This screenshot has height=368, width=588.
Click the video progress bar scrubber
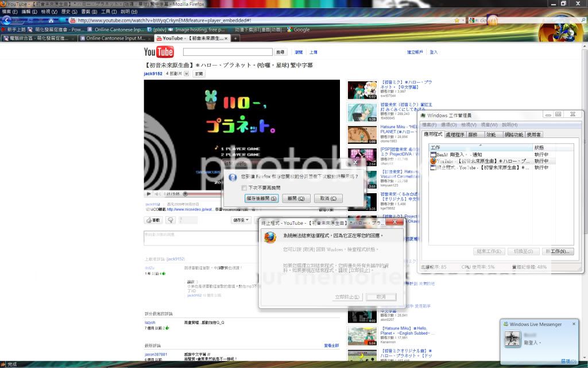coord(185,194)
